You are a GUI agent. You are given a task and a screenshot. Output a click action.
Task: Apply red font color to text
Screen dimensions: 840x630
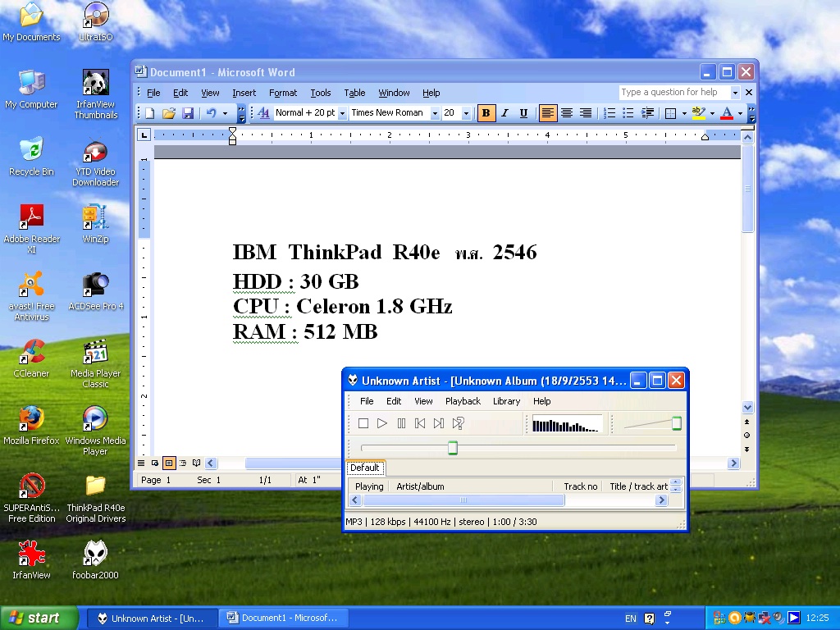(727, 113)
